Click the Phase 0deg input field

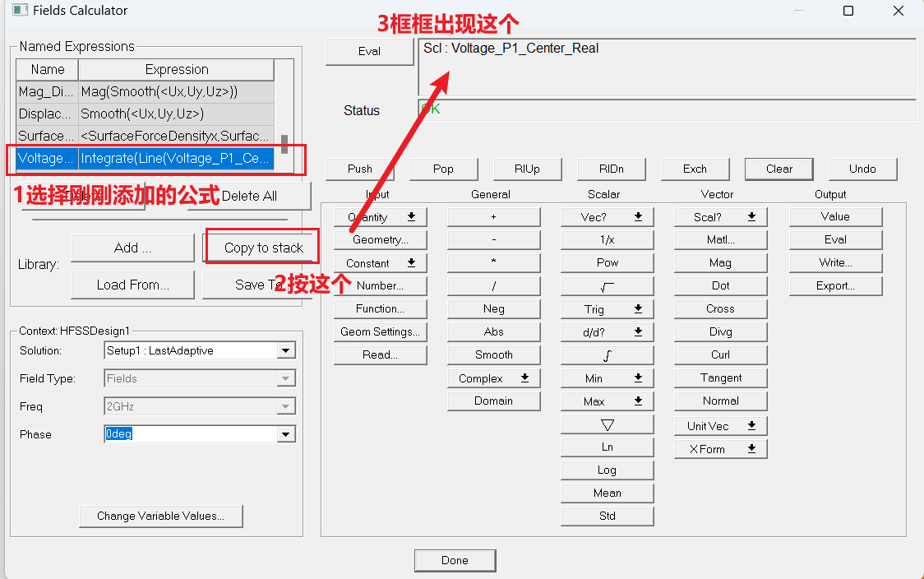pos(191,434)
